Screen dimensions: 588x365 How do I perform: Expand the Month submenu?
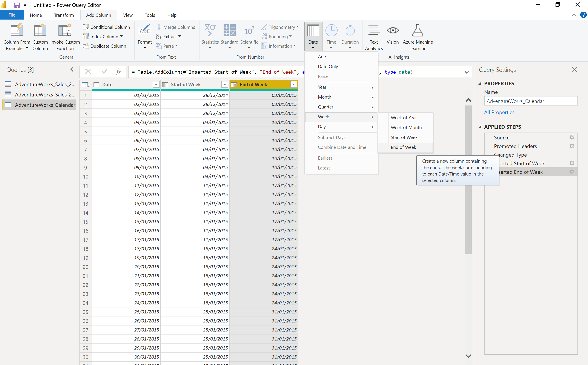point(341,97)
